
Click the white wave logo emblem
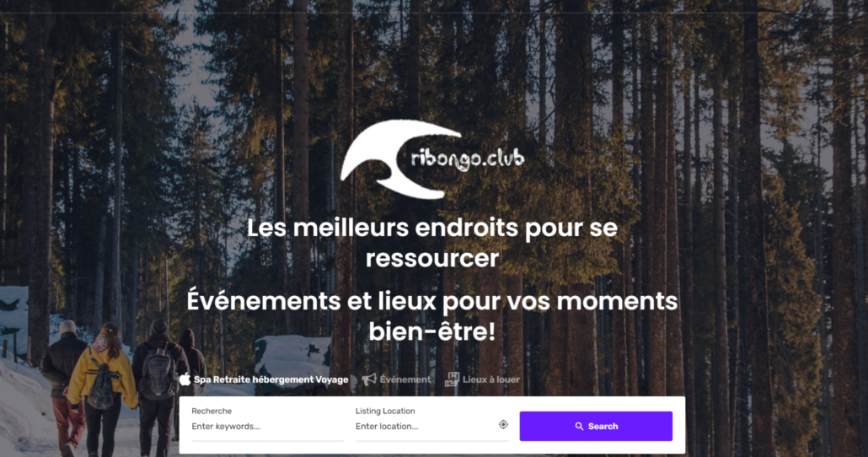(399, 159)
